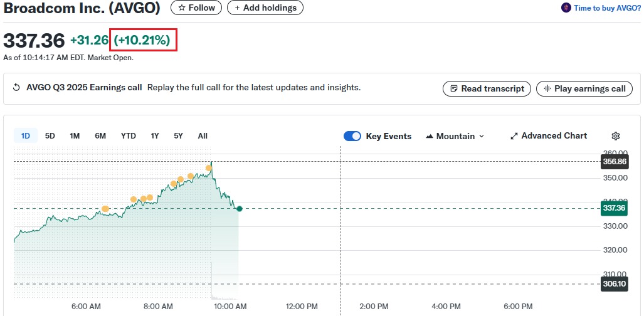The image size is (644, 316).
Task: Follow Broadcom with the Follow button
Action: coord(196,8)
